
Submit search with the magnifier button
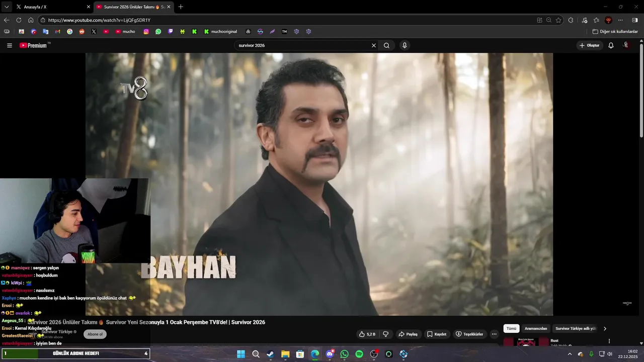pos(386,45)
